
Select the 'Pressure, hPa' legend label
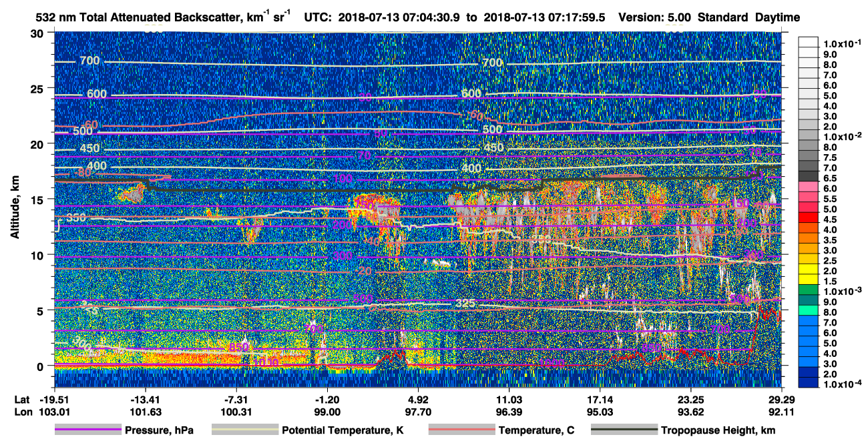pyautogui.click(x=159, y=431)
